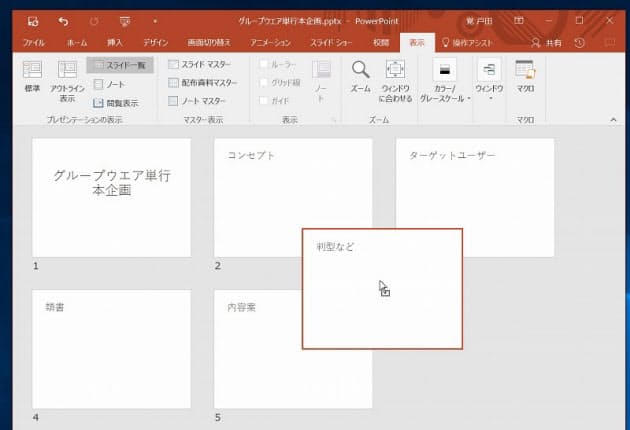Screen dimensions: 630x430
Task: Click the Normal (標準) view icon
Action: [x=32, y=77]
